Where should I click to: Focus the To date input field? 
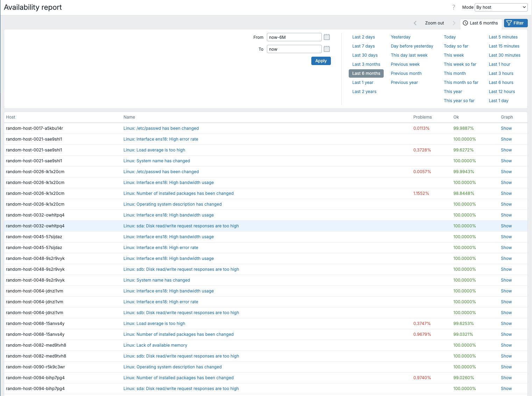[x=294, y=49]
